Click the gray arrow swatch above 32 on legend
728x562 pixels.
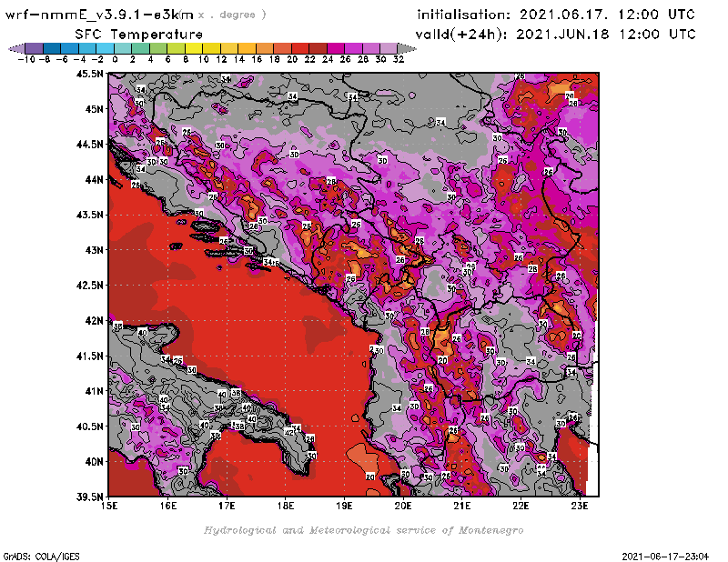pos(407,48)
